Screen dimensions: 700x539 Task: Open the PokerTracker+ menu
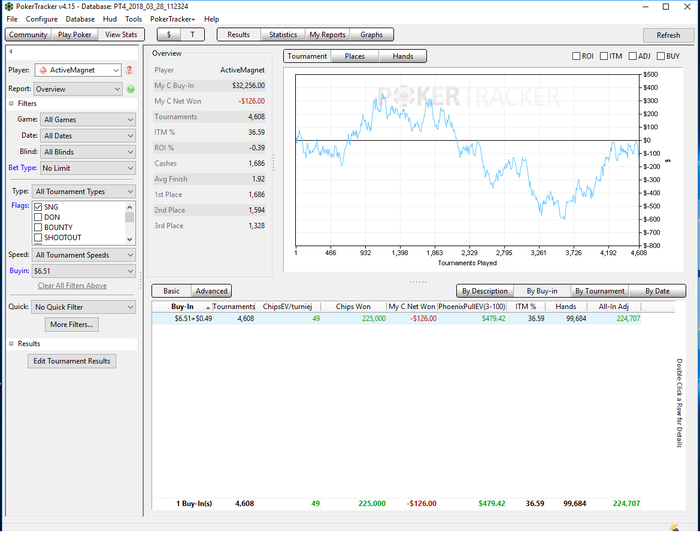(172, 19)
